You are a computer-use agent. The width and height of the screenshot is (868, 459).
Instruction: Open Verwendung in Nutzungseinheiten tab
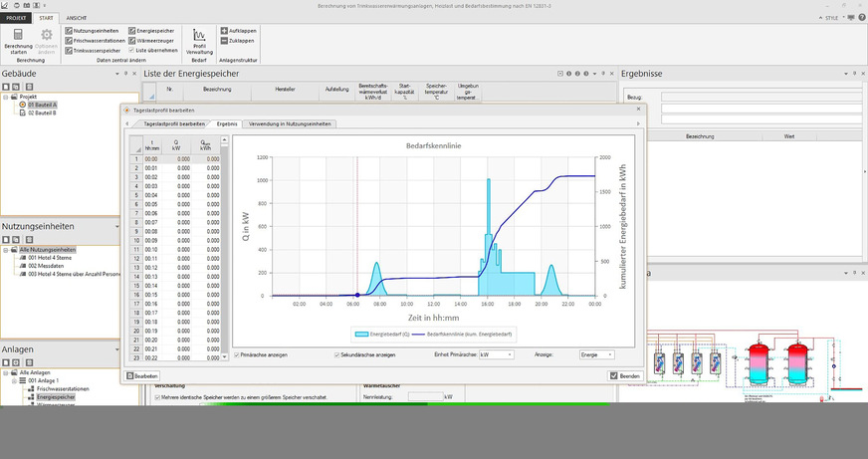pos(290,124)
